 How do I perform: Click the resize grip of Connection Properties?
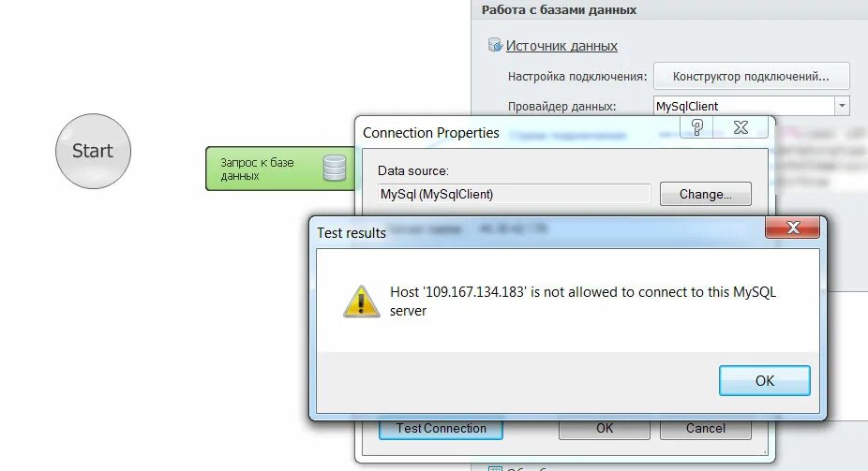pyautogui.click(x=765, y=452)
